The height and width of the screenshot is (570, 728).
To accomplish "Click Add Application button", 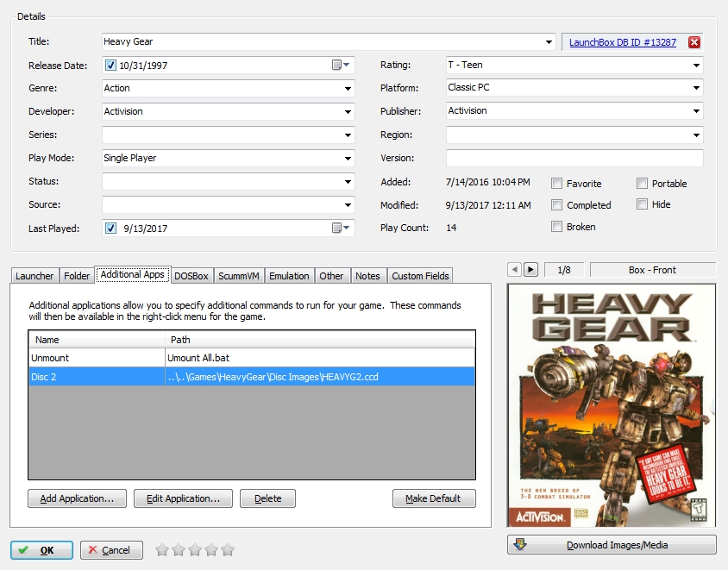I will [77, 498].
